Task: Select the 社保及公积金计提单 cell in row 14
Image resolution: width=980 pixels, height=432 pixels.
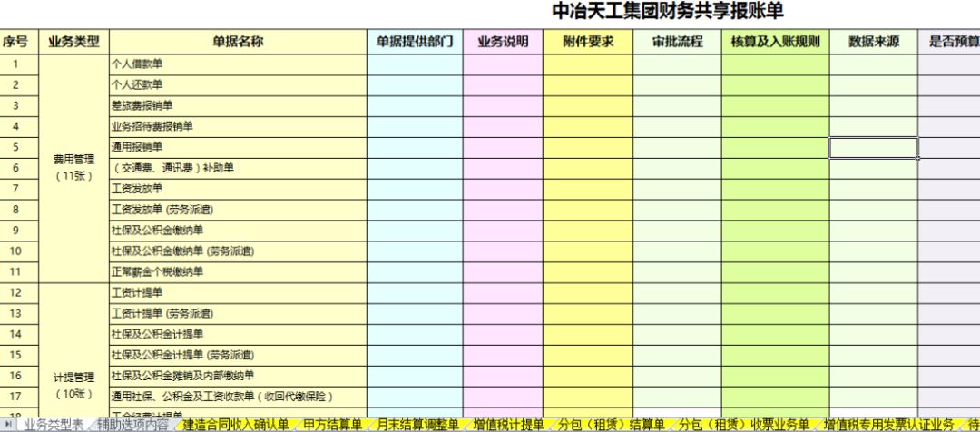Action: [238, 335]
